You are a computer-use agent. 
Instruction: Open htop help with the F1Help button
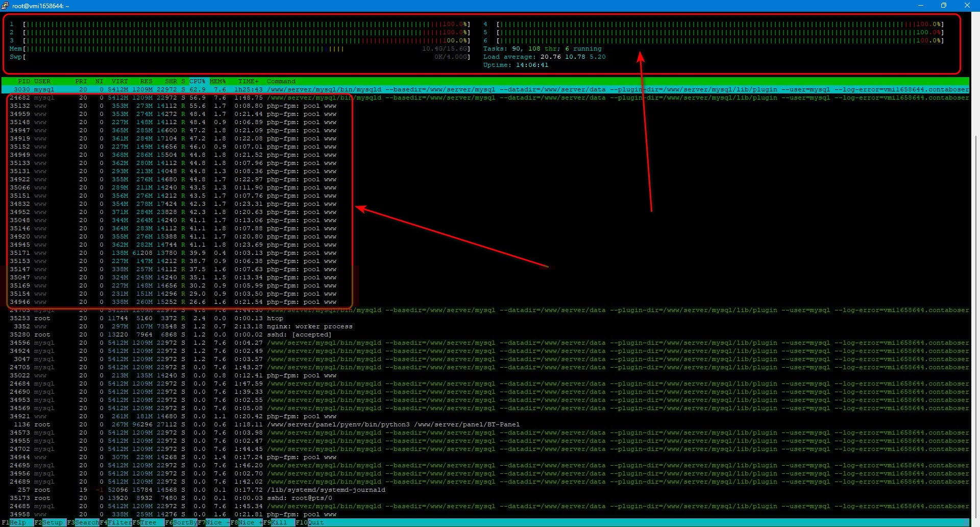point(15,522)
